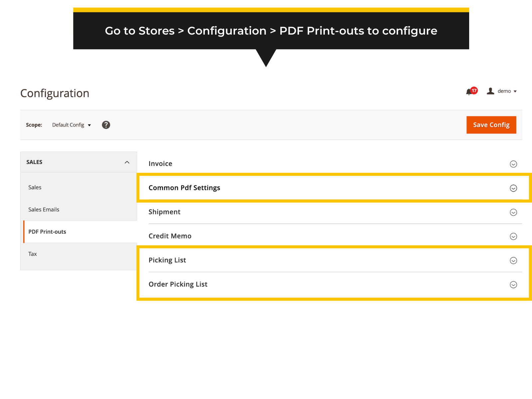Select Tax in the sidebar
Viewport: 532px width, 399px height.
pyautogui.click(x=32, y=254)
